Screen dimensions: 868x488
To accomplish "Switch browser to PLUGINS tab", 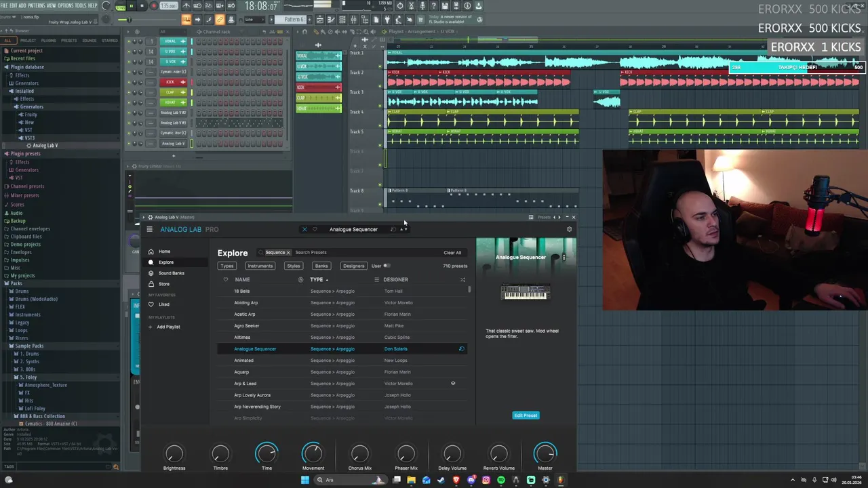I will pyautogui.click(x=48, y=40).
